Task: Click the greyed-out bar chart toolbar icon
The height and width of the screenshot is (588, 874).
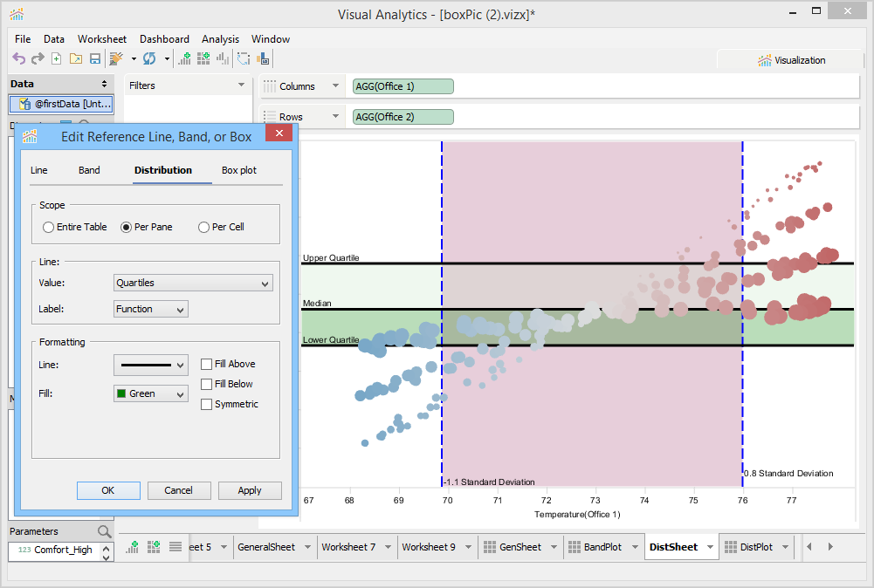Action: 223,58
